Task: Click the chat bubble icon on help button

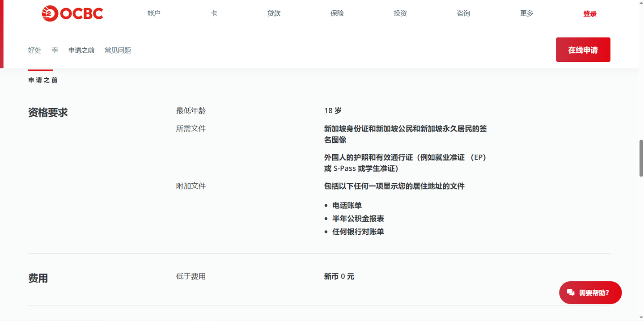Action: pyautogui.click(x=570, y=292)
